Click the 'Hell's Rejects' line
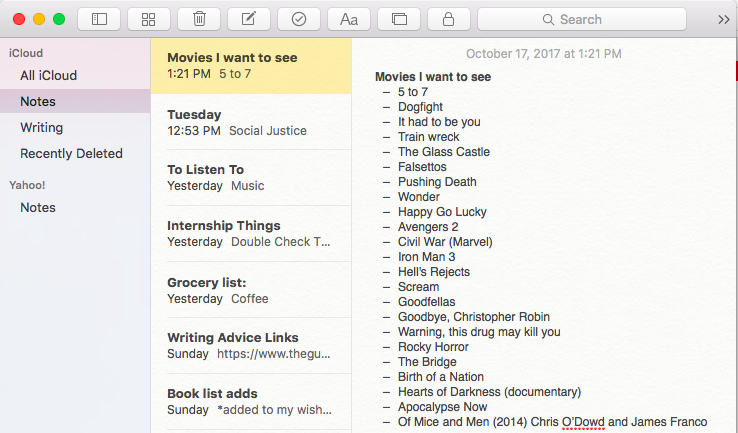Screen dimensions: 738x433 [x=434, y=272]
